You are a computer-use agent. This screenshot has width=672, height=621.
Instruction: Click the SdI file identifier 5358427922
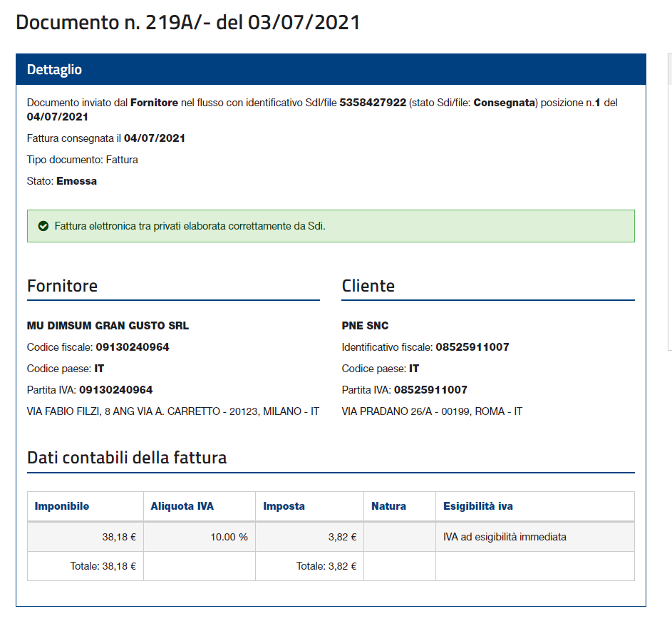[373, 103]
